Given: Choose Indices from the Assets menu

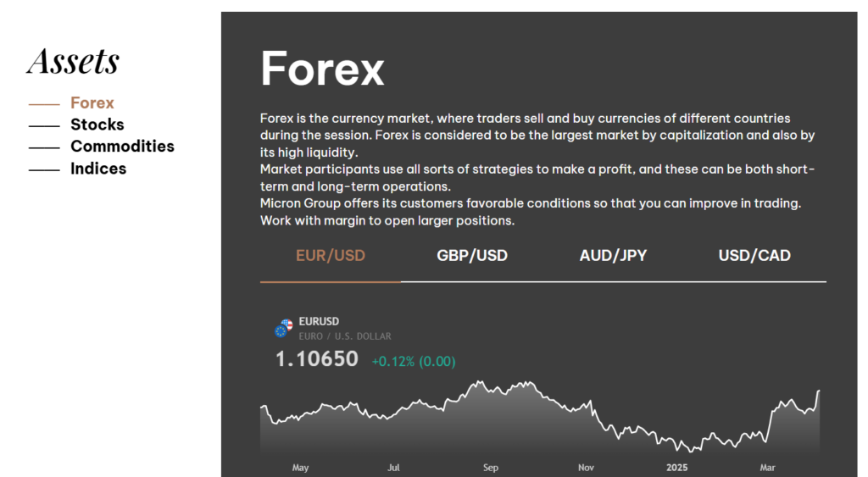Looking at the screenshot, I should pos(97,168).
